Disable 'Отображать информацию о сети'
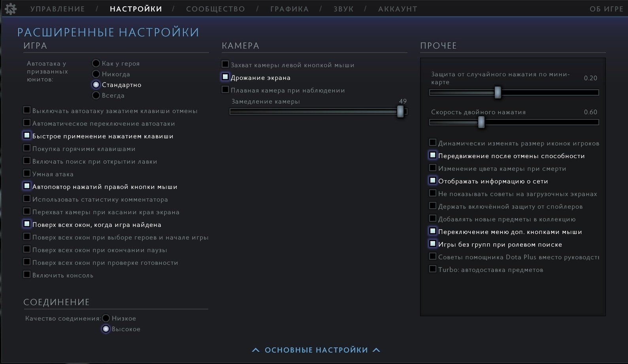Image resolution: width=628 pixels, height=364 pixels. (x=433, y=181)
